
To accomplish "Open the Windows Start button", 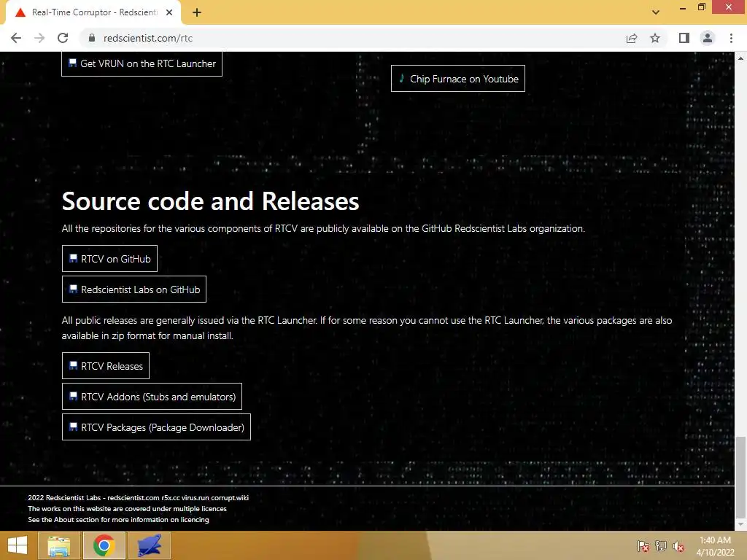I will click(18, 545).
